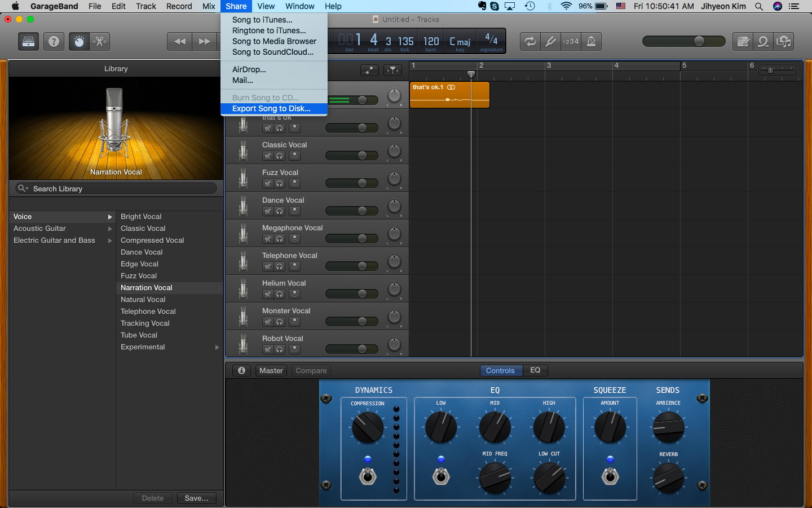
Task: Click the Compare button
Action: 311,370
